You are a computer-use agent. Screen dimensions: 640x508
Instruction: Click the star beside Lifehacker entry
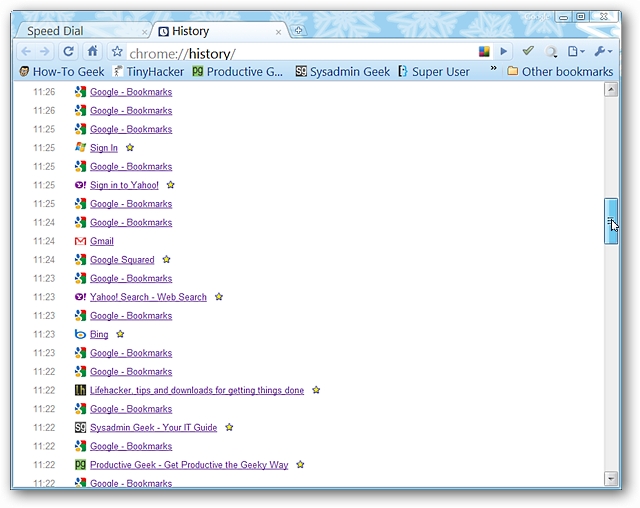316,390
